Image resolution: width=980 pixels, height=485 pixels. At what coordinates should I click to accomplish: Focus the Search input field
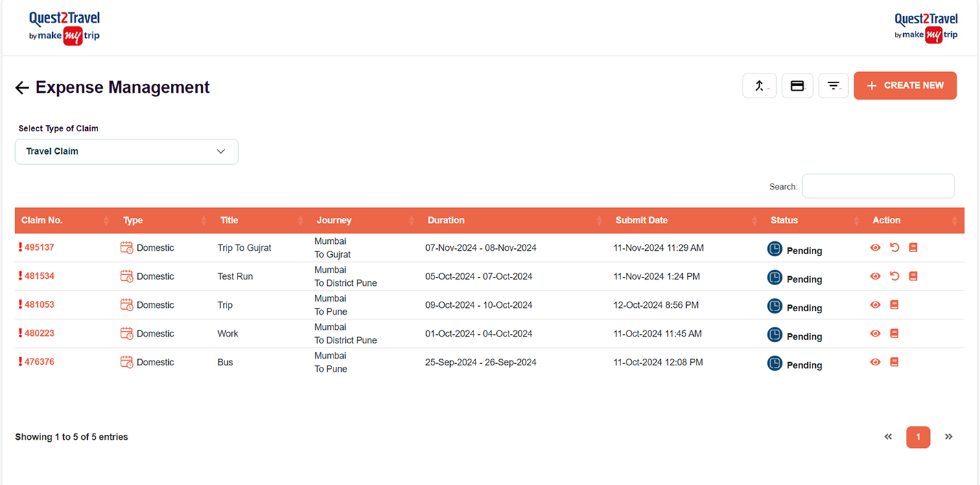[878, 186]
